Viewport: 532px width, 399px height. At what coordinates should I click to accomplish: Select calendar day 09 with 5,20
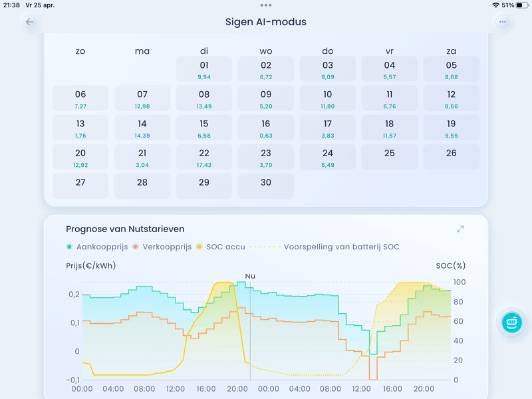click(265, 98)
